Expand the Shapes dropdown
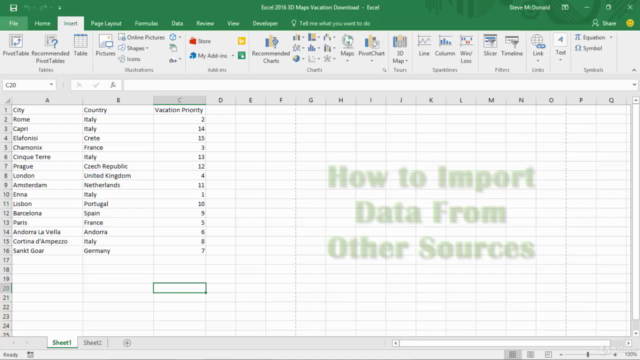 coord(147,49)
